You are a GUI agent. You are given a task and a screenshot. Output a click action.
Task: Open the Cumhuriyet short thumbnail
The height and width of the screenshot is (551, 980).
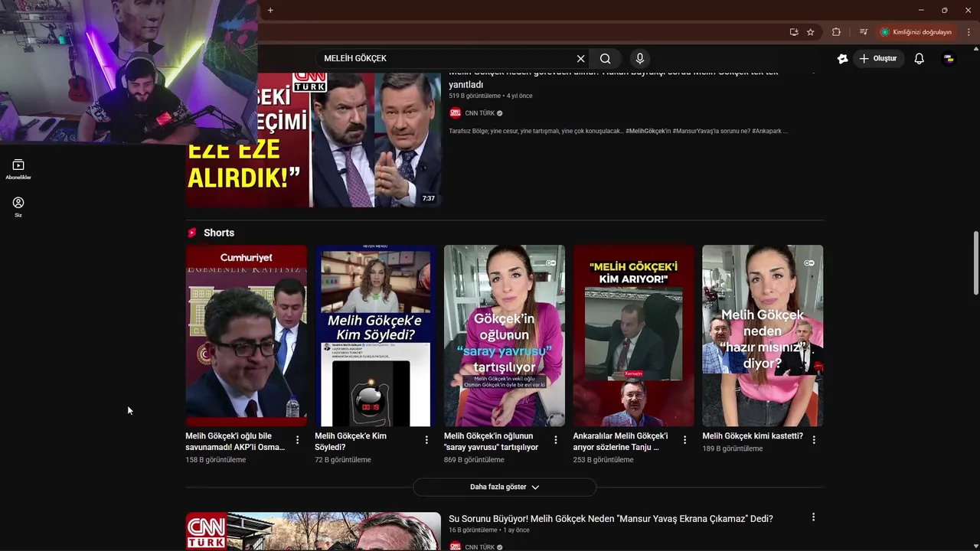tap(247, 335)
